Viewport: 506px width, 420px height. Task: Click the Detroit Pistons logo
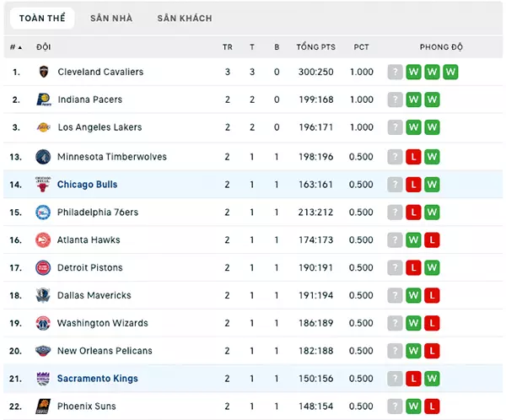coord(43,267)
